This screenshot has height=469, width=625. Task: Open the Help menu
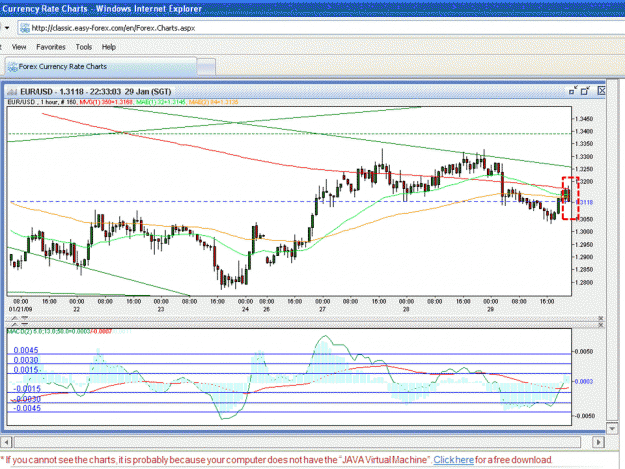point(108,47)
